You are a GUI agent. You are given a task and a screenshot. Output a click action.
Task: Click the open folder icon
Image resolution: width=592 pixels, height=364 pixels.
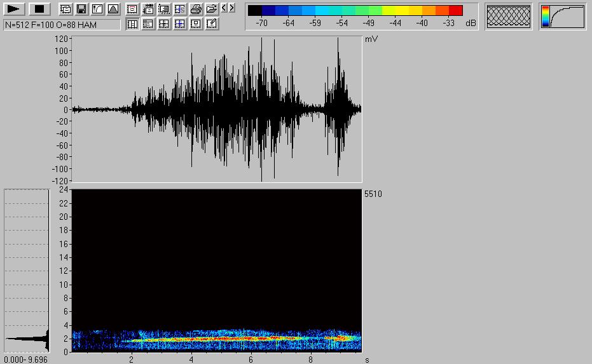[x=212, y=10]
